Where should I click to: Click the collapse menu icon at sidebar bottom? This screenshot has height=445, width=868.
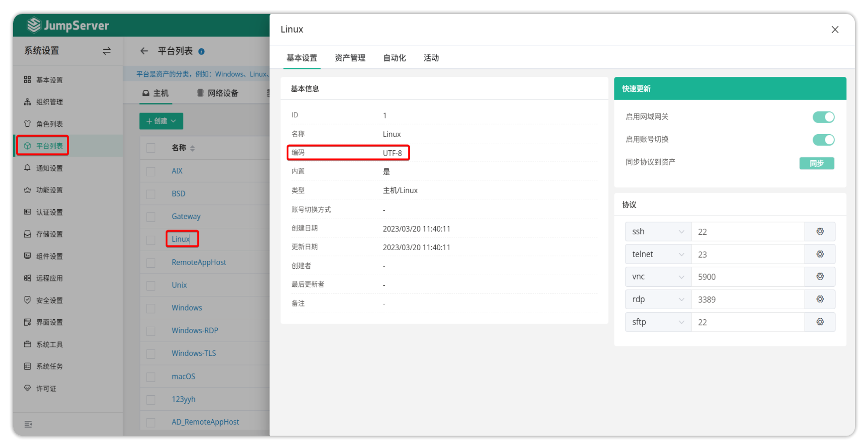(28, 424)
